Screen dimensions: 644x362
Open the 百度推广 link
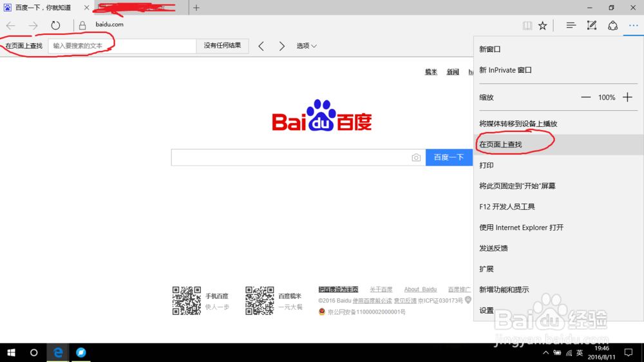coord(459,290)
